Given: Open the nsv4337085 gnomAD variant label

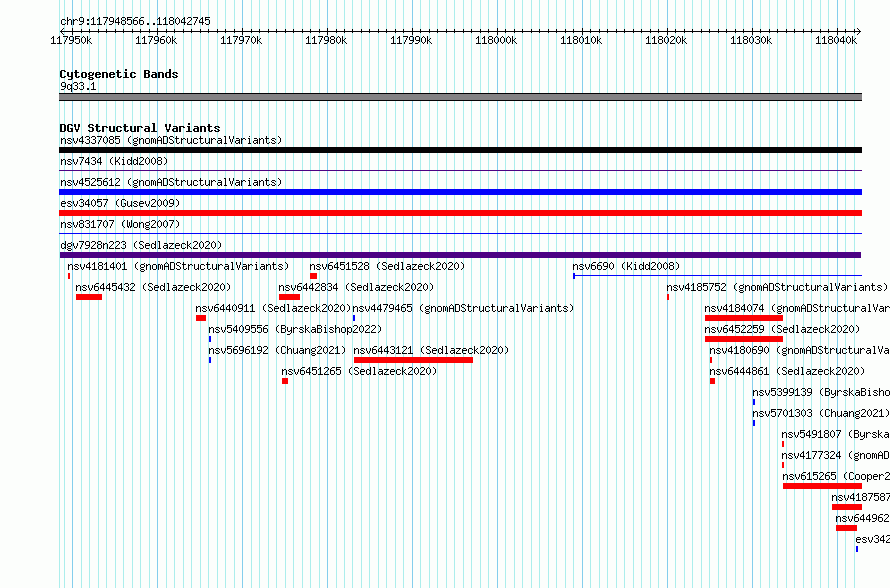Looking at the screenshot, I should [171, 140].
